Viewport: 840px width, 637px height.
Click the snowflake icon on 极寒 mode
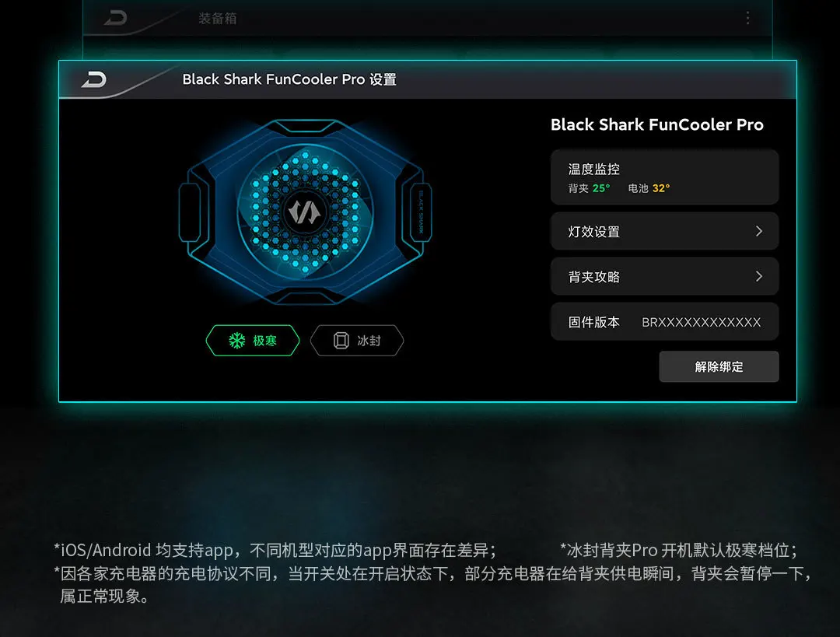(236, 341)
